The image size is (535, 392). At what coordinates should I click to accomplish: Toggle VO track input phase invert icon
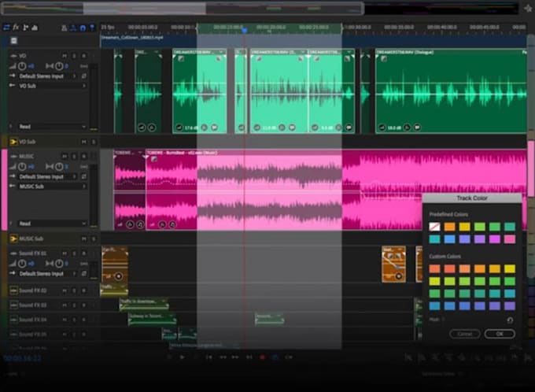tap(84, 76)
